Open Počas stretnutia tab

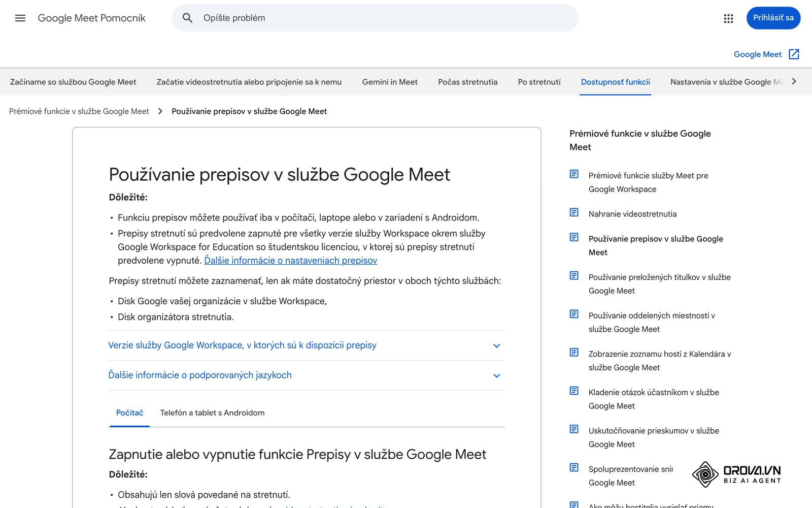click(468, 82)
